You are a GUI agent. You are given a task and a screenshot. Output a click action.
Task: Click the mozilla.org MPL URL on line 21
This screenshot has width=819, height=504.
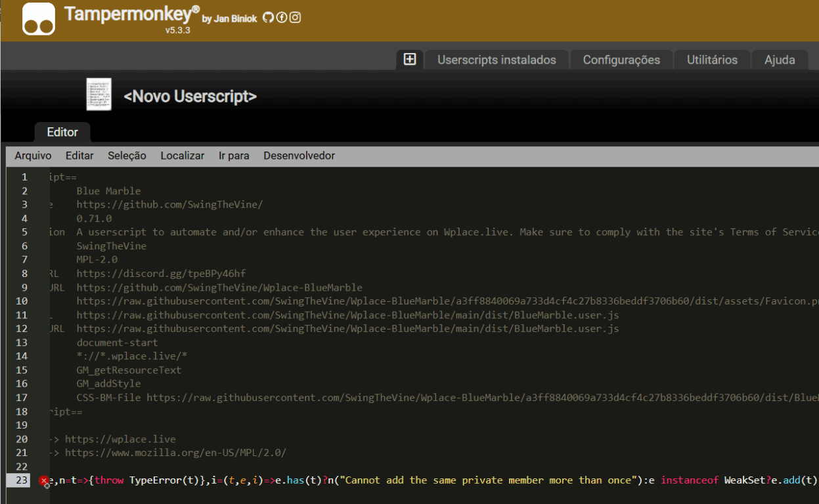tap(175, 453)
